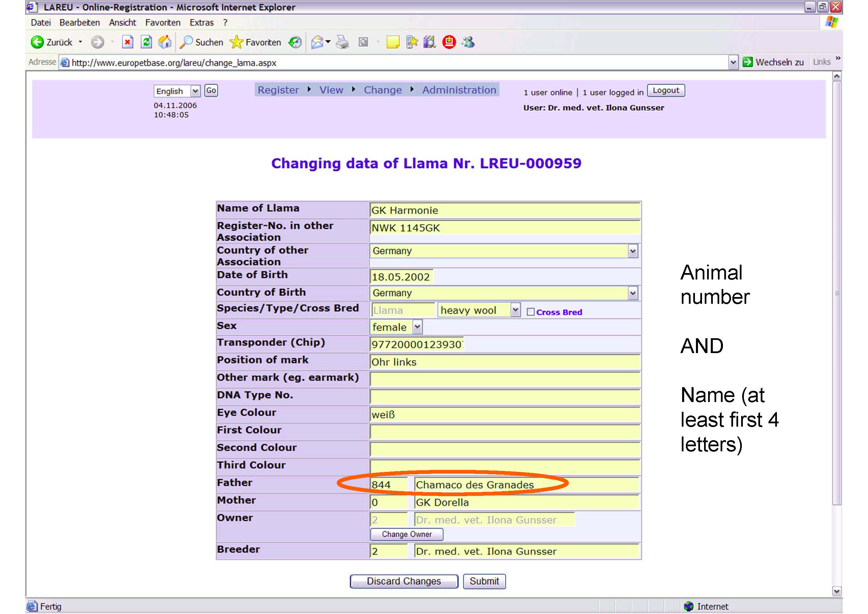Click the Windows flag logo
This screenshot has width=868, height=614.
coord(831,22)
